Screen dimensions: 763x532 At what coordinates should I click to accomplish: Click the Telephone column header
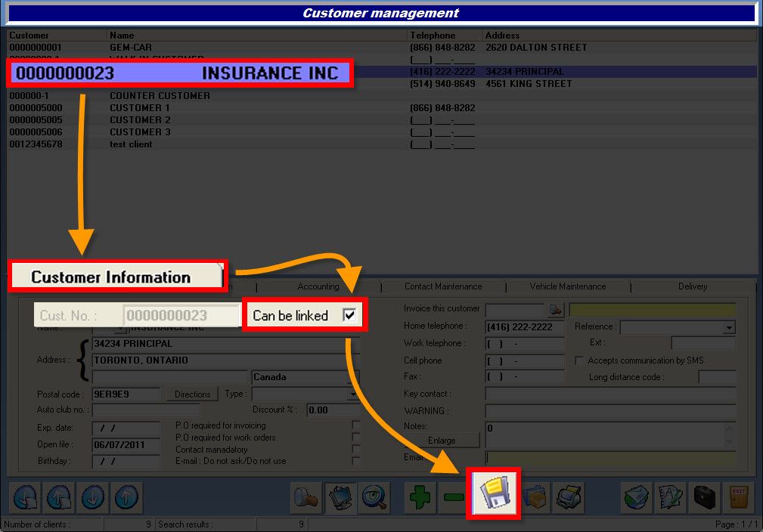point(445,36)
